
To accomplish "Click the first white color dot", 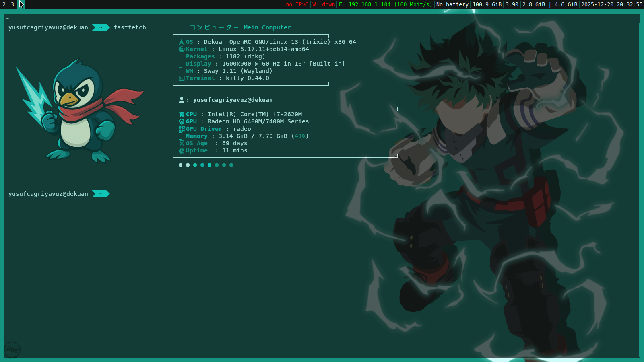I will click(180, 165).
